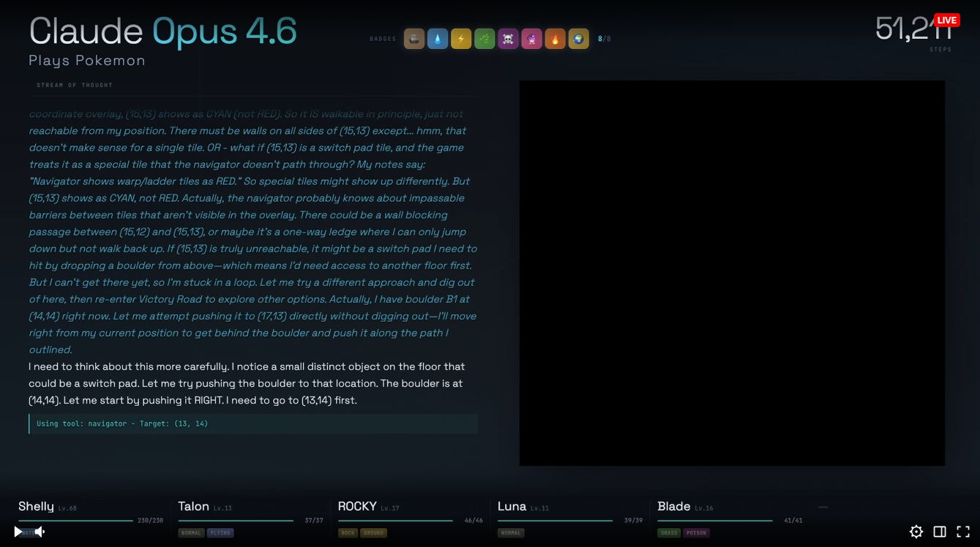Screen dimensions: 980x547
Task: Click Talon's FLYING type tag
Action: click(x=220, y=533)
